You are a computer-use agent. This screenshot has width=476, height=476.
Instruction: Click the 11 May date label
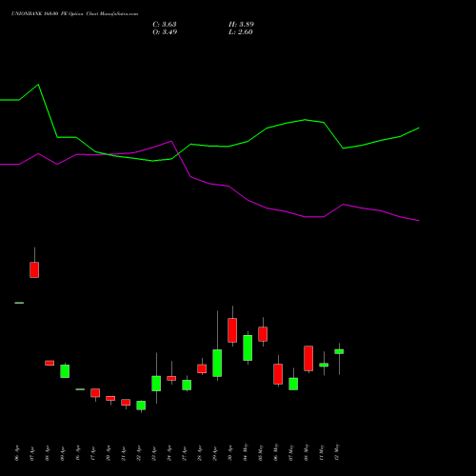(x=322, y=452)
